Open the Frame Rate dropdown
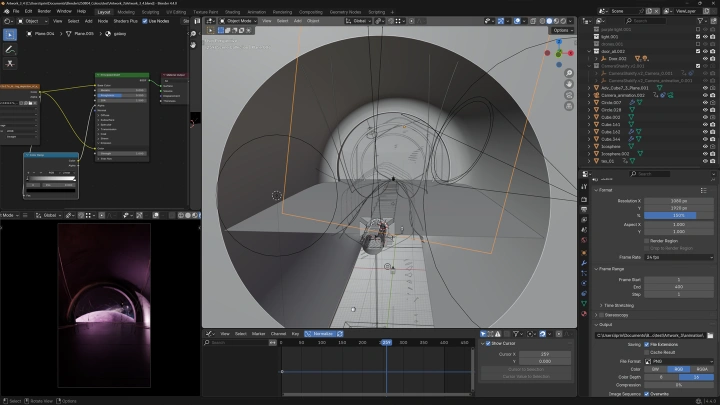The image size is (720, 405). [x=678, y=257]
